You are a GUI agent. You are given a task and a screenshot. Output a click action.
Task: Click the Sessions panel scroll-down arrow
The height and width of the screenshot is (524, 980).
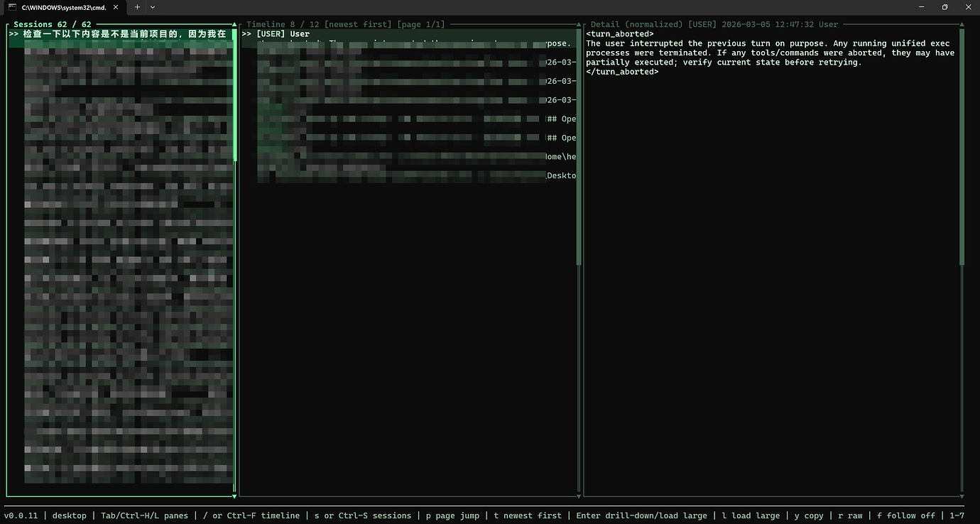coord(234,496)
